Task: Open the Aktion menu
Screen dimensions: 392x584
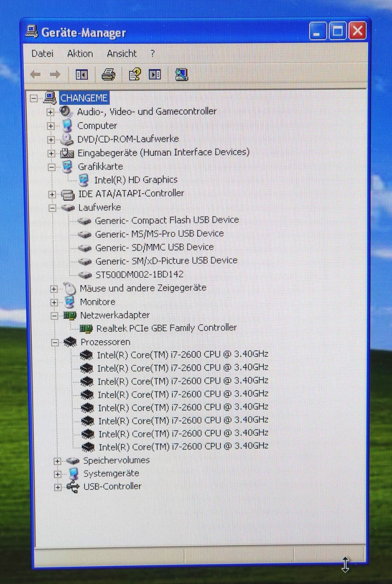Action: coord(80,54)
